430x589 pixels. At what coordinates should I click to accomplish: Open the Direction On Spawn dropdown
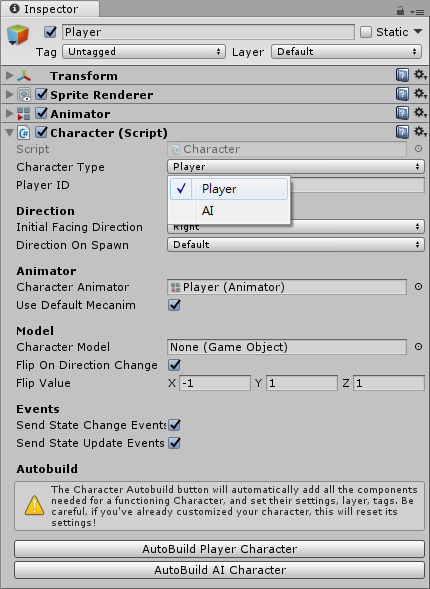[296, 245]
